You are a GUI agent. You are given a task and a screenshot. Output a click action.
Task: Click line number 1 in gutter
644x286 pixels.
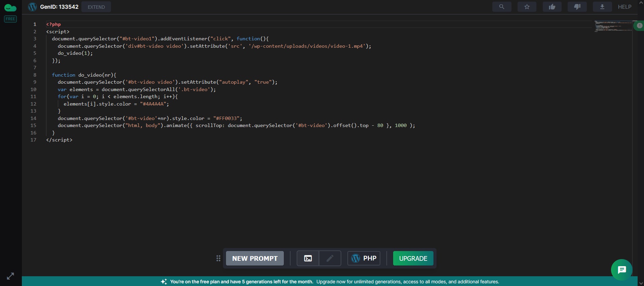coord(34,24)
